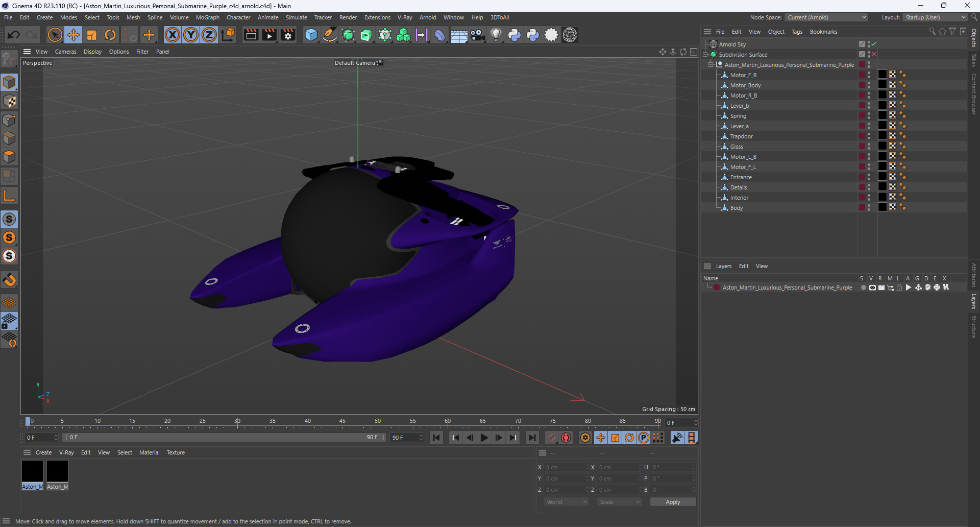Click the layer color dot for Interior
Viewport: 980px width, 527px height.
click(862, 198)
